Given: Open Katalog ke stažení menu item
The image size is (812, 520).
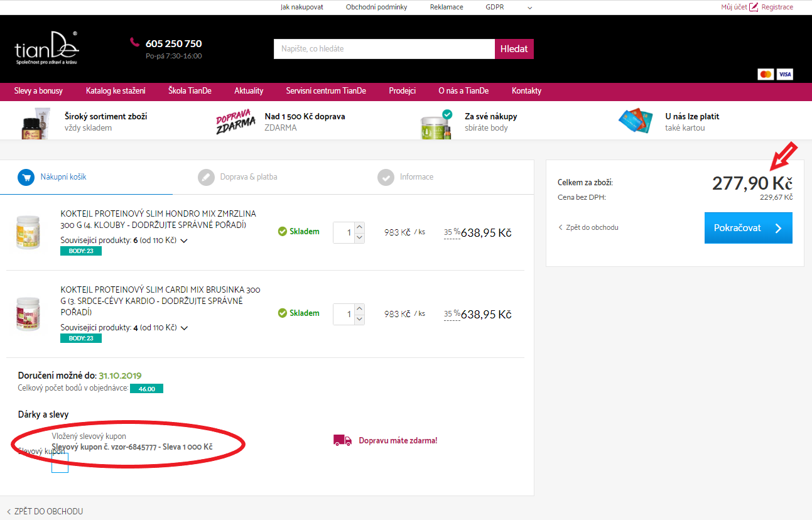Looking at the screenshot, I should point(116,91).
